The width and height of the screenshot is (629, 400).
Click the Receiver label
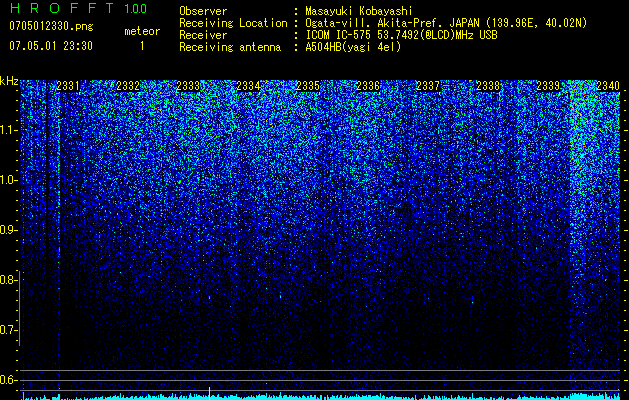pos(203,35)
